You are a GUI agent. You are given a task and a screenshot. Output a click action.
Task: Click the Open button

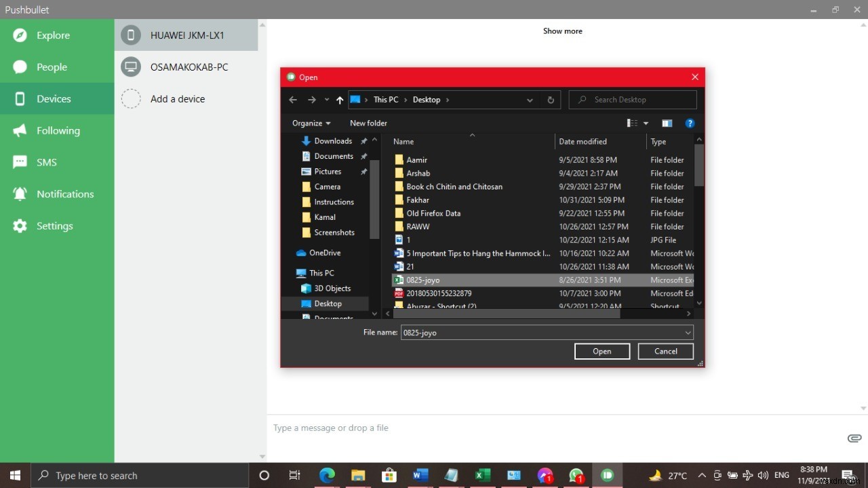pyautogui.click(x=601, y=351)
